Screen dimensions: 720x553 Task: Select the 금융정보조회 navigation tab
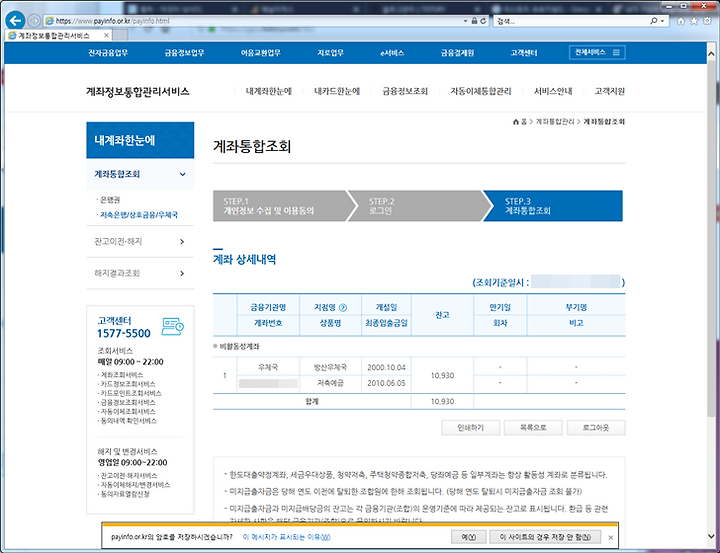(x=405, y=91)
